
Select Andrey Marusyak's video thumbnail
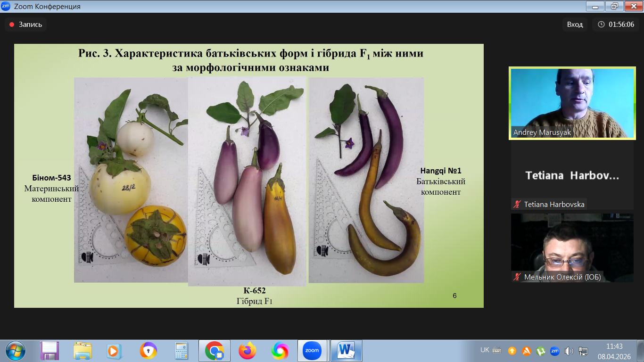click(x=572, y=103)
